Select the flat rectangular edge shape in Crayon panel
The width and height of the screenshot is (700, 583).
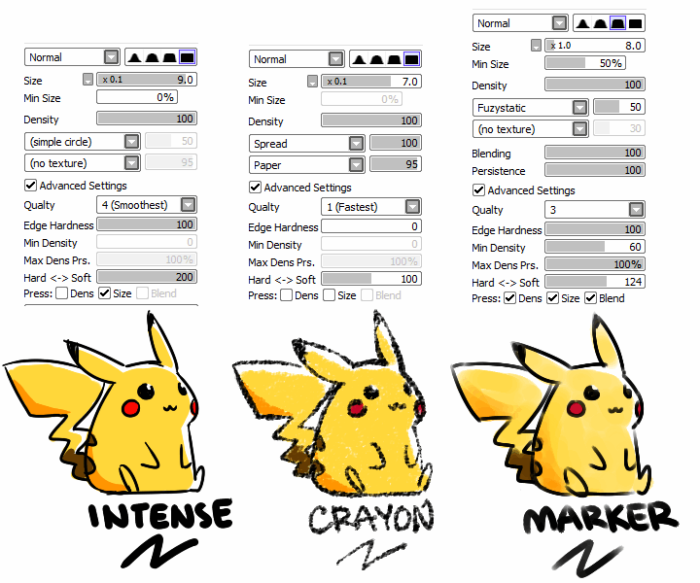tap(412, 59)
